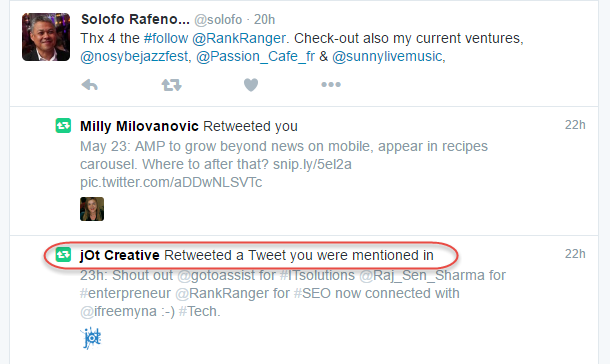Viewport: 610px width, 364px height.
Task: Open Solofo Rafeno's profile name link
Action: click(x=135, y=19)
